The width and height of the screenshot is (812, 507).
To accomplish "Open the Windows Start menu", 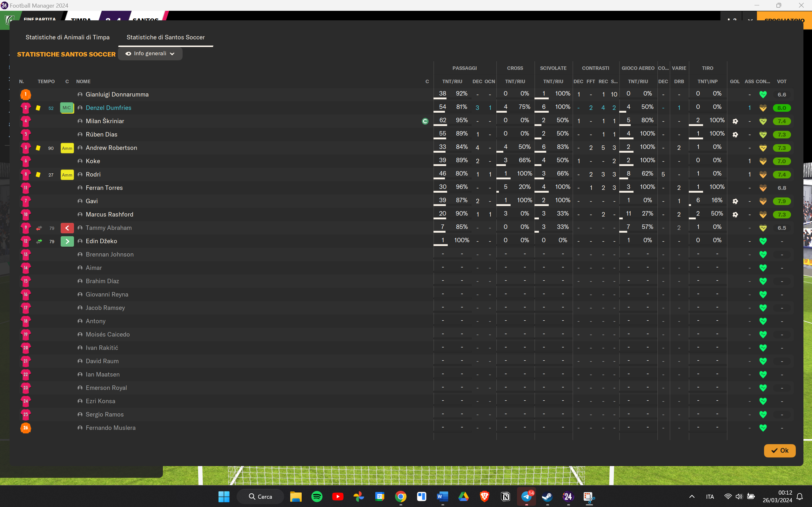I will [x=224, y=497].
